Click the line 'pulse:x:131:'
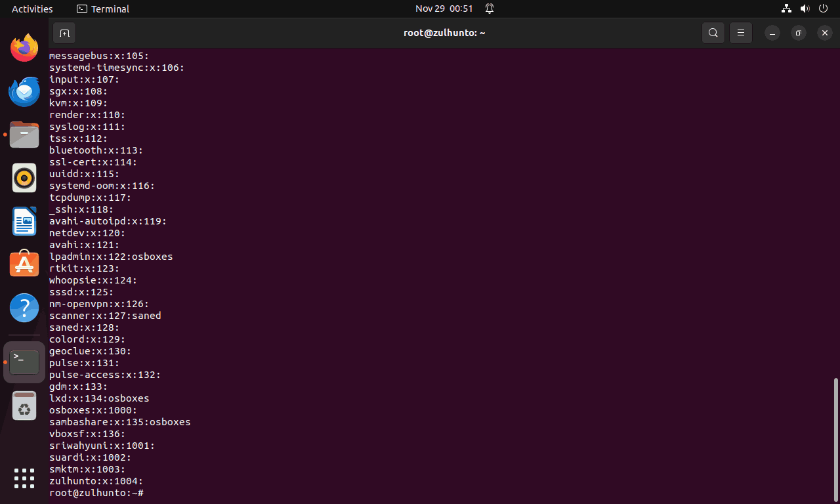 85,363
